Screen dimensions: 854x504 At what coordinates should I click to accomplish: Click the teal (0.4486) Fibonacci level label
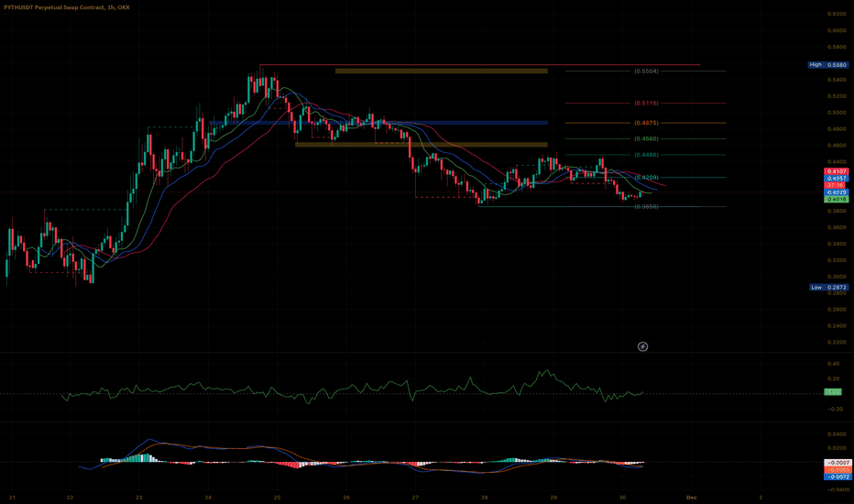[646, 155]
